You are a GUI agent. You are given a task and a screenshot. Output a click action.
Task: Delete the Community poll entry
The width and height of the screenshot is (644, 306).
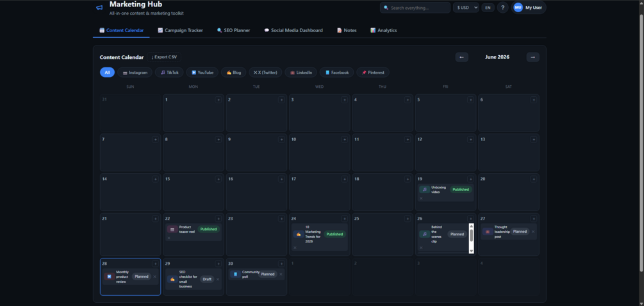[281, 275]
